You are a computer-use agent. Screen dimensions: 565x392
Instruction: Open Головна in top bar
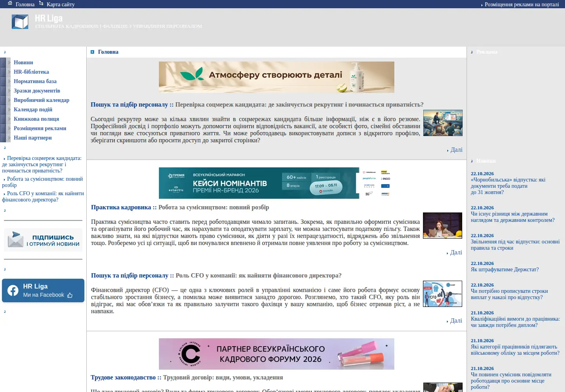[x=25, y=4]
